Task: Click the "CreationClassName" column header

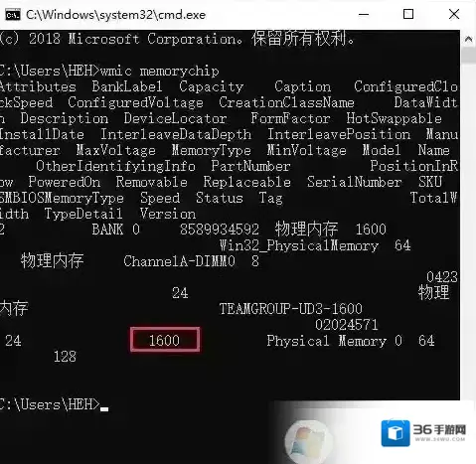Action: click(x=286, y=102)
